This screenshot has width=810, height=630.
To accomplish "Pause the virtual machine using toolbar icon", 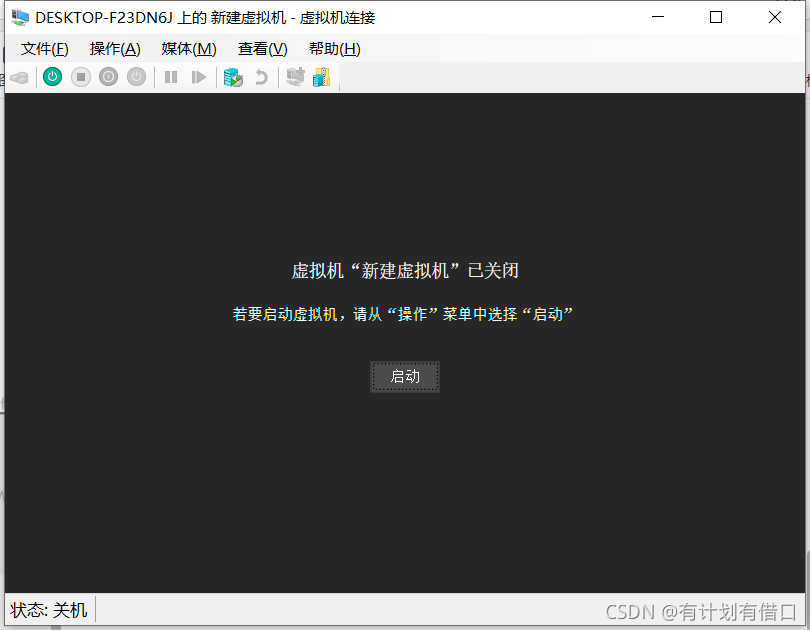I will pos(171,77).
